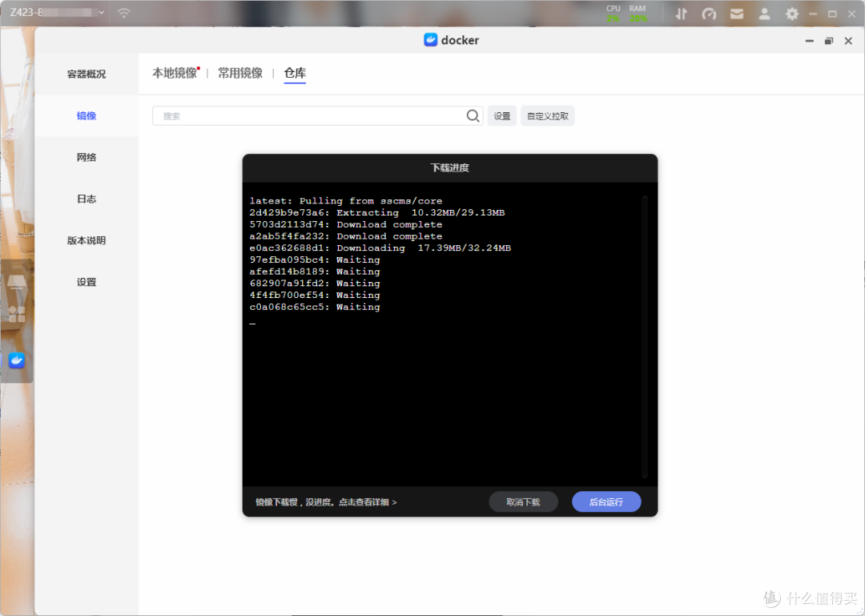Switch to the 本地镜像 tab
Screen dimensions: 865x616
[175, 73]
